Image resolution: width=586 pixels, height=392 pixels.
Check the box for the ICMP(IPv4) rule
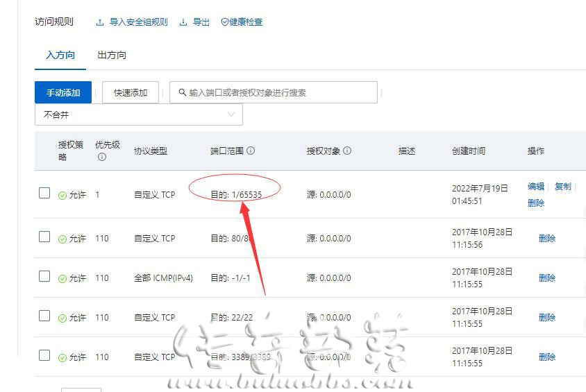tap(44, 276)
